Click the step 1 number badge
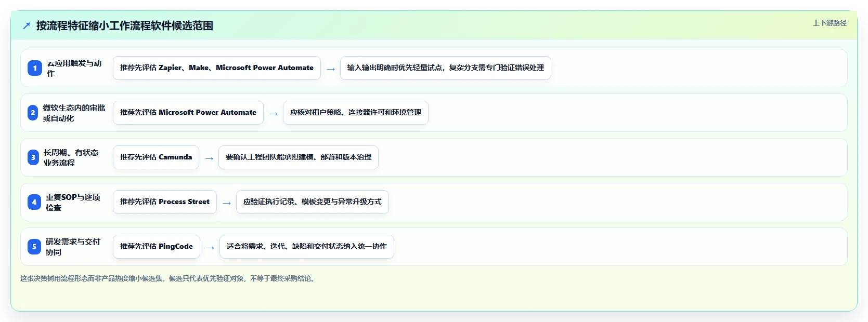868x322 pixels. click(x=35, y=68)
